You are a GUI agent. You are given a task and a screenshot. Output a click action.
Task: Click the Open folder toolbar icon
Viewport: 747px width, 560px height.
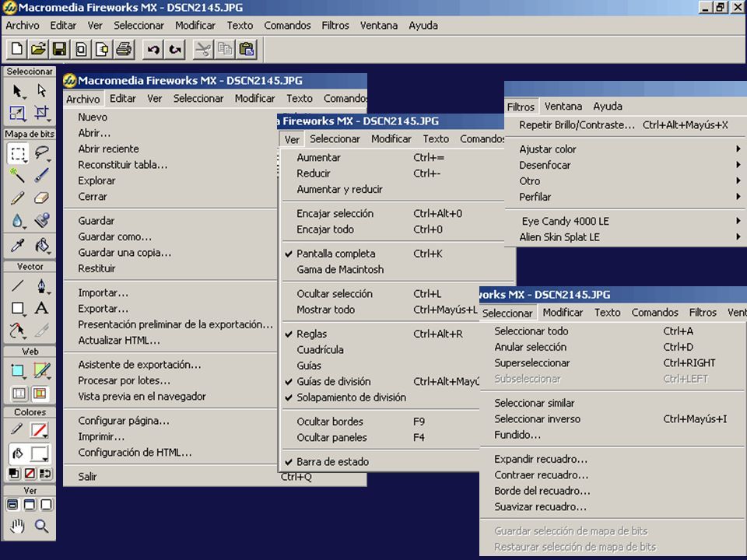[x=38, y=49]
